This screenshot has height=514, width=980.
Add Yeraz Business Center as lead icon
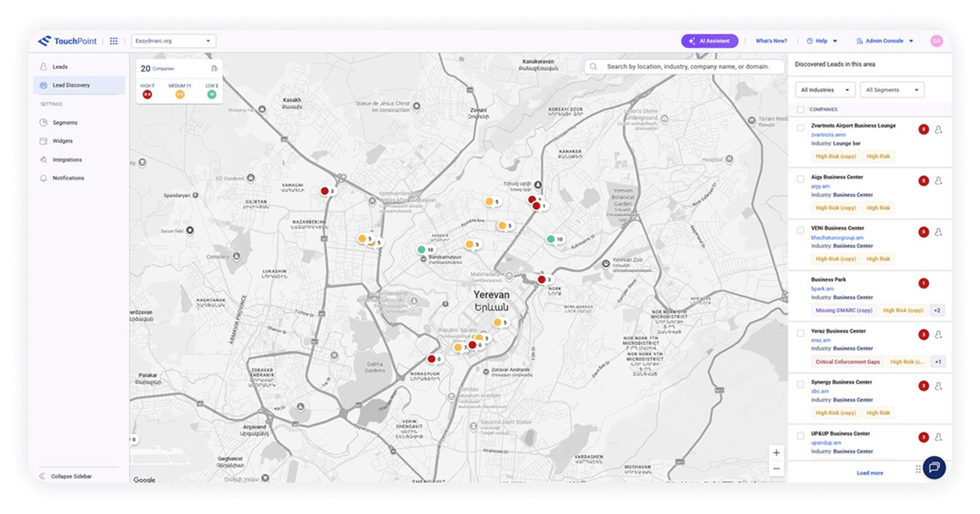click(938, 335)
